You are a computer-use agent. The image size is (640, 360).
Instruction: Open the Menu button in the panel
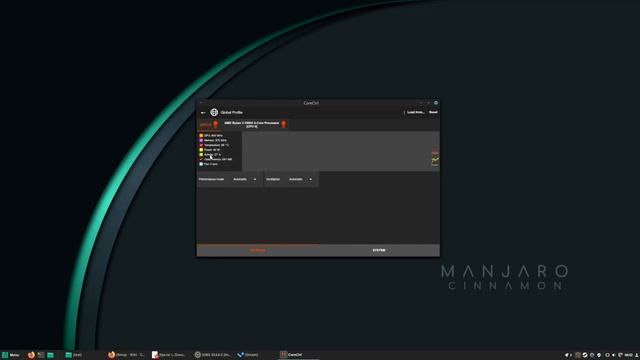(x=11, y=355)
